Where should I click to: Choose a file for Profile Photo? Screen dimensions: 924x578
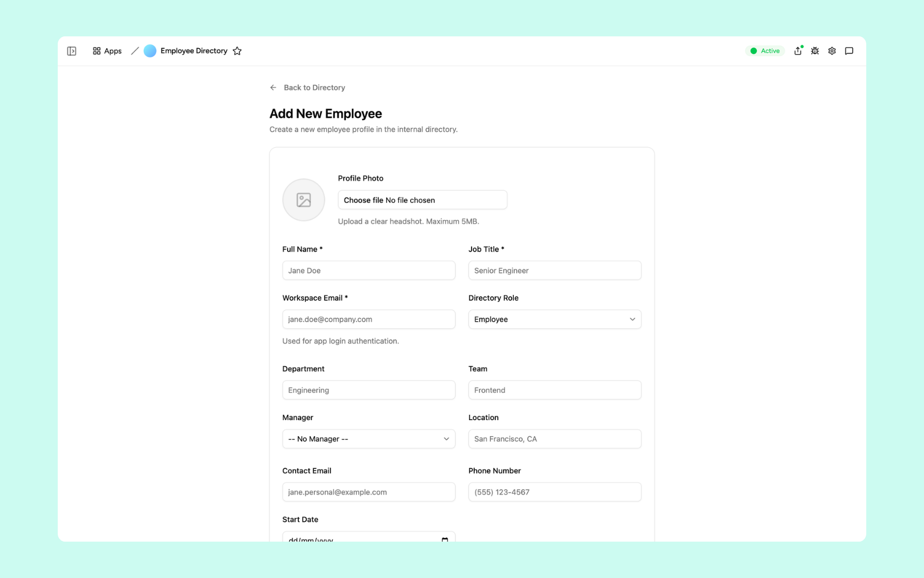point(422,200)
